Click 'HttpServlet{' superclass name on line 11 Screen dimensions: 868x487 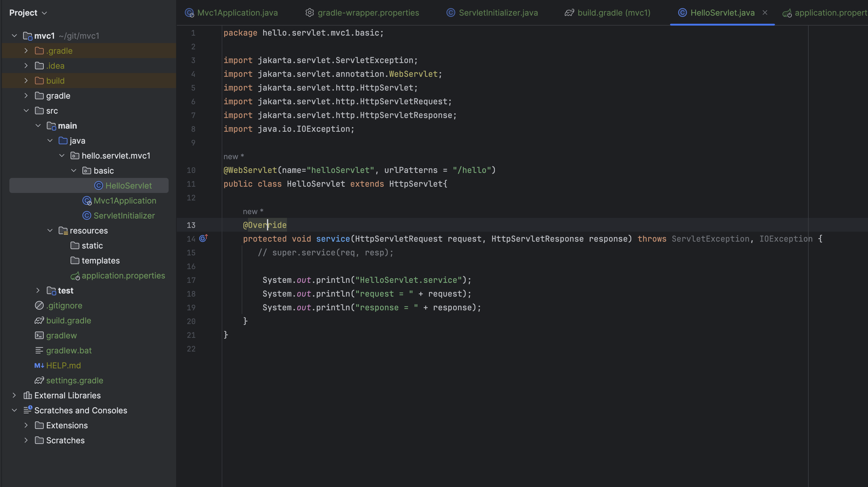418,184
